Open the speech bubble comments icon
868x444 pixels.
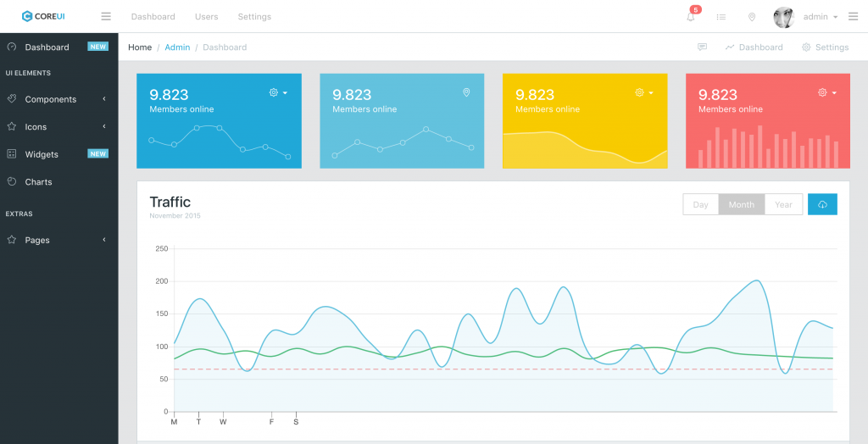[x=702, y=47]
